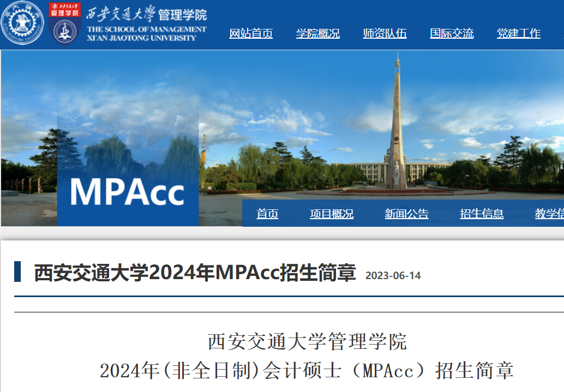Open 党建工作 menu item
Screen dimensions: 564x392
tap(519, 33)
